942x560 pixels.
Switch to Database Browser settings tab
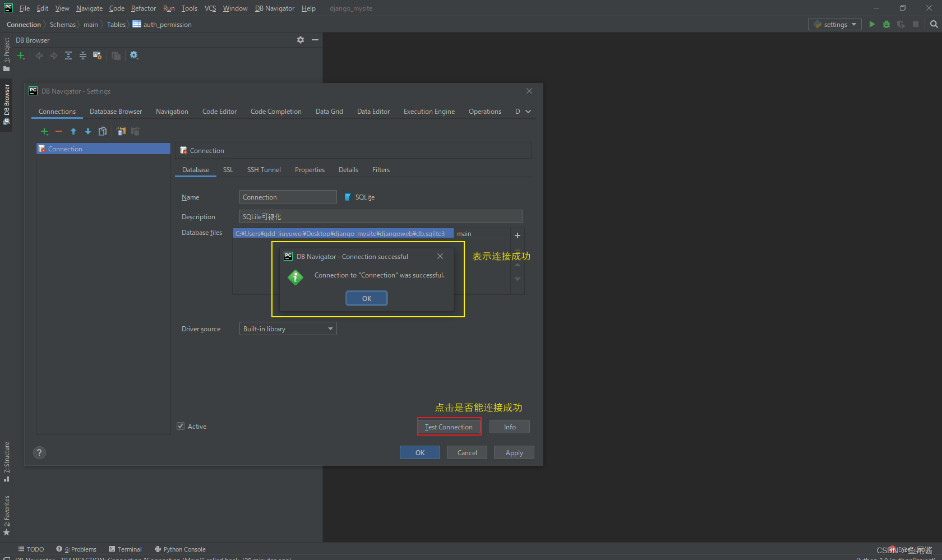coord(116,112)
